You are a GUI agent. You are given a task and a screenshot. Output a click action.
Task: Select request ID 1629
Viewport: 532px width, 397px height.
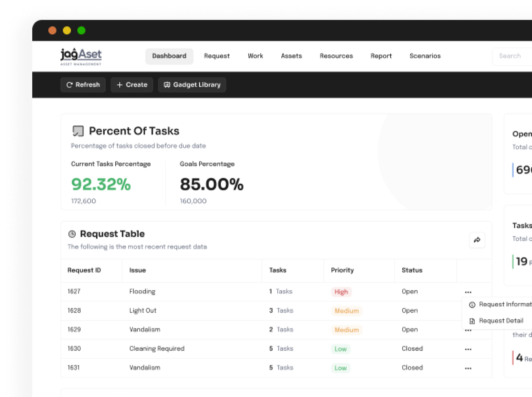tap(74, 329)
